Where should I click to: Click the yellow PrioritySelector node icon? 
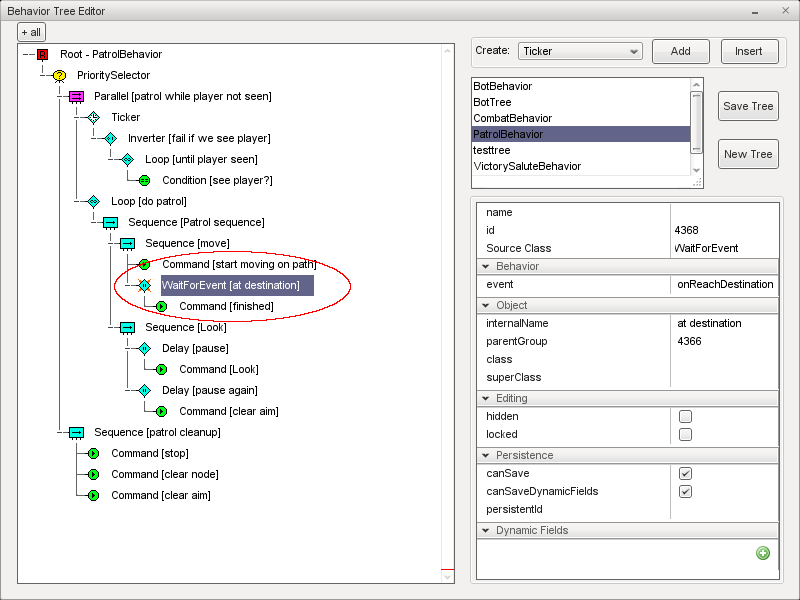(x=59, y=76)
